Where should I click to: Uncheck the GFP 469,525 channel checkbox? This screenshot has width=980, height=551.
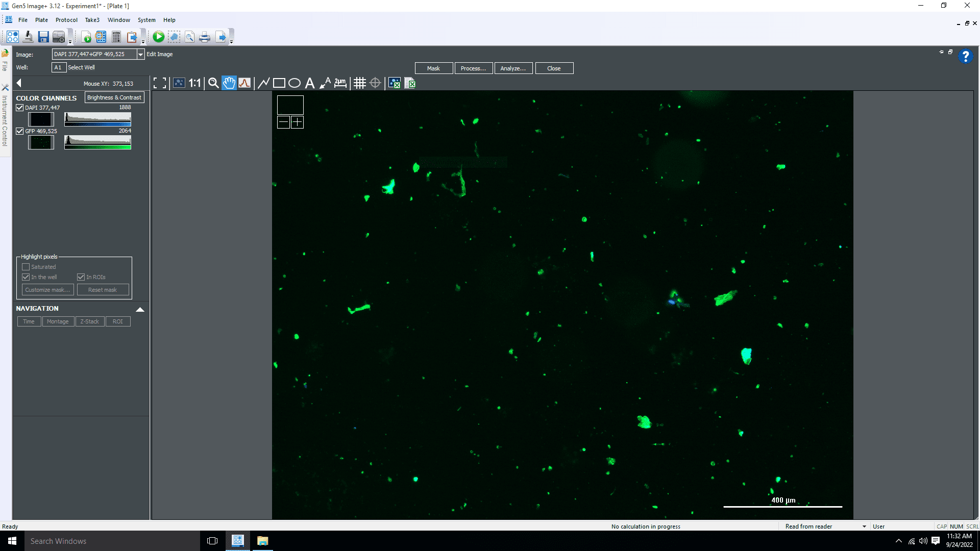click(x=20, y=131)
